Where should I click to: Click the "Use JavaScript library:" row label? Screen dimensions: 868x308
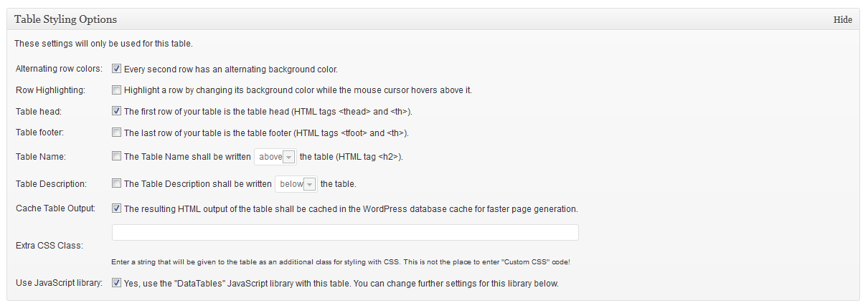[59, 283]
